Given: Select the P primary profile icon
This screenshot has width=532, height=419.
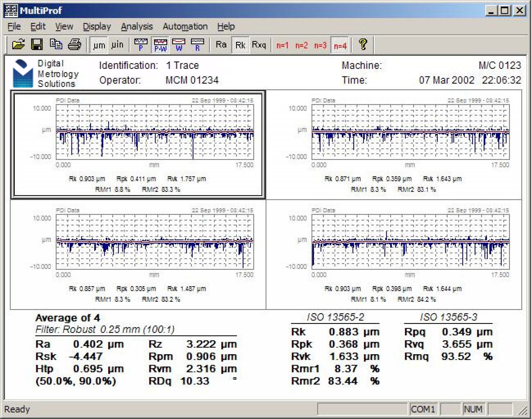Looking at the screenshot, I should pyautogui.click(x=141, y=45).
